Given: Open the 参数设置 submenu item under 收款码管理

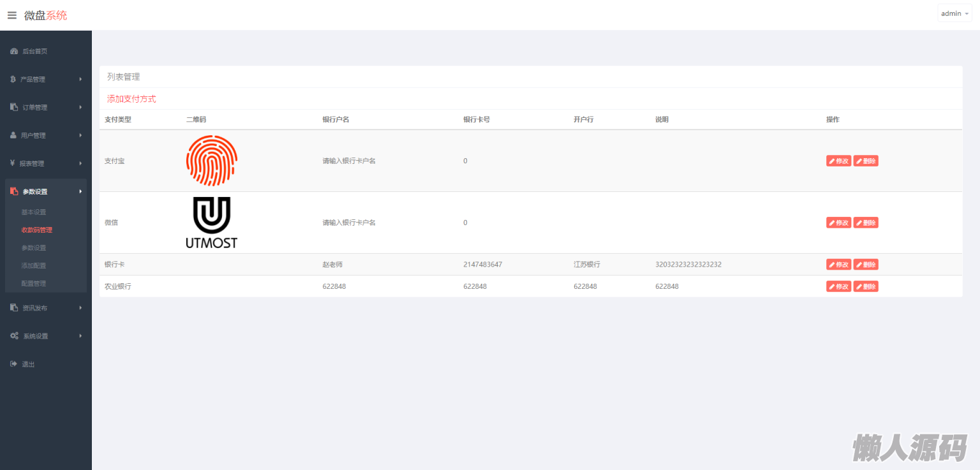Looking at the screenshot, I should point(34,247).
